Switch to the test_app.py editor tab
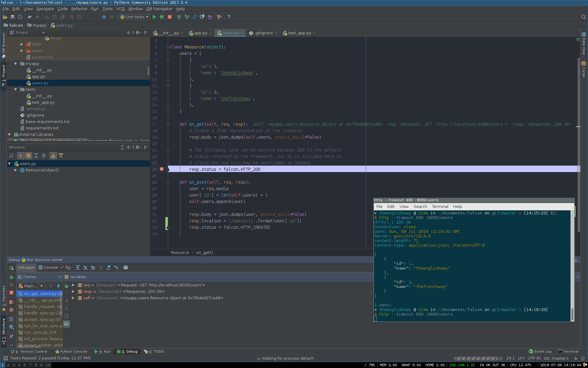Image resolution: width=588 pixels, height=368 pixels. pyautogui.click(x=299, y=33)
